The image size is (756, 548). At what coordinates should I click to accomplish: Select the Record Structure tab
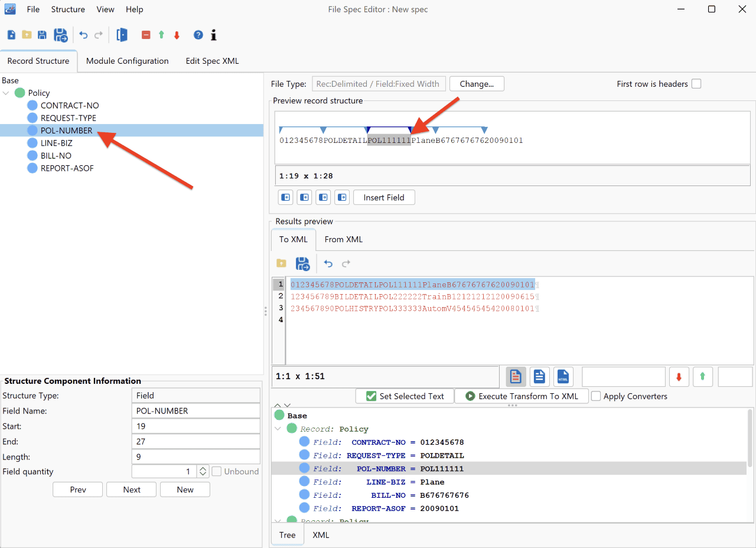click(x=38, y=61)
